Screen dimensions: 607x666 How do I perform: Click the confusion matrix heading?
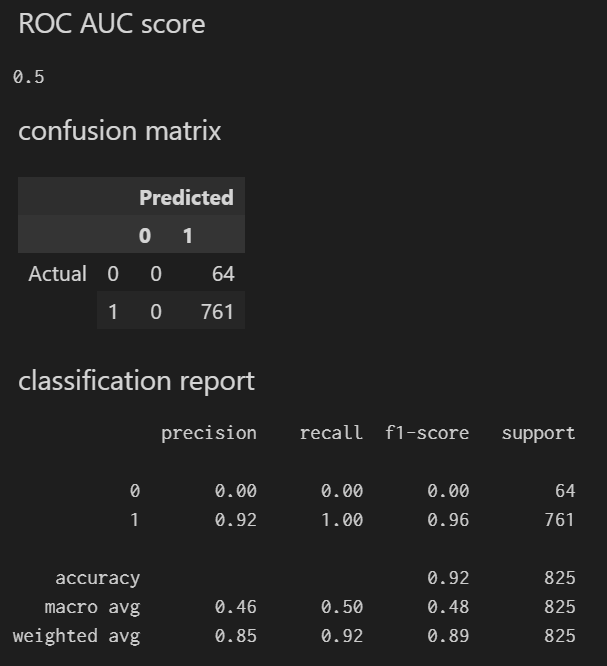tap(119, 131)
